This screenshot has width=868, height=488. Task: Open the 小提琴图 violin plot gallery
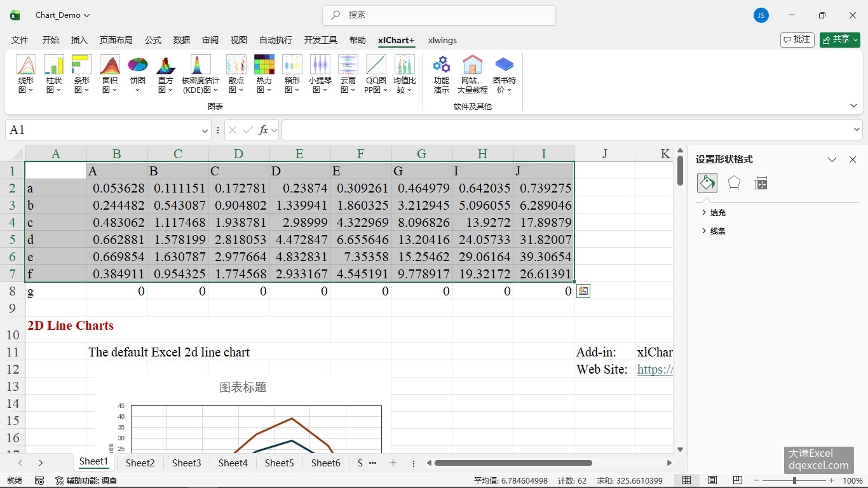click(320, 74)
